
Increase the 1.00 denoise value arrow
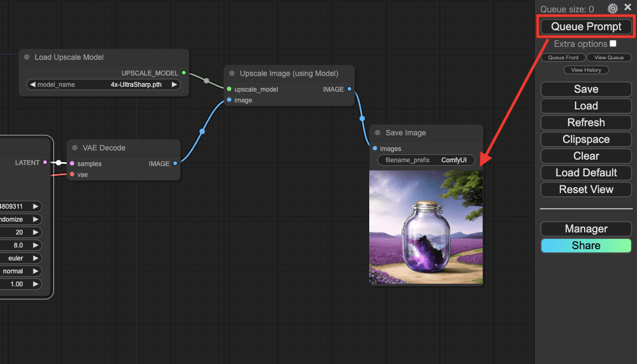(x=36, y=284)
